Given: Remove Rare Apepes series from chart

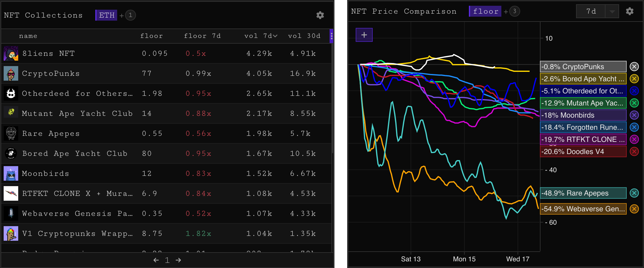Looking at the screenshot, I should (634, 193).
